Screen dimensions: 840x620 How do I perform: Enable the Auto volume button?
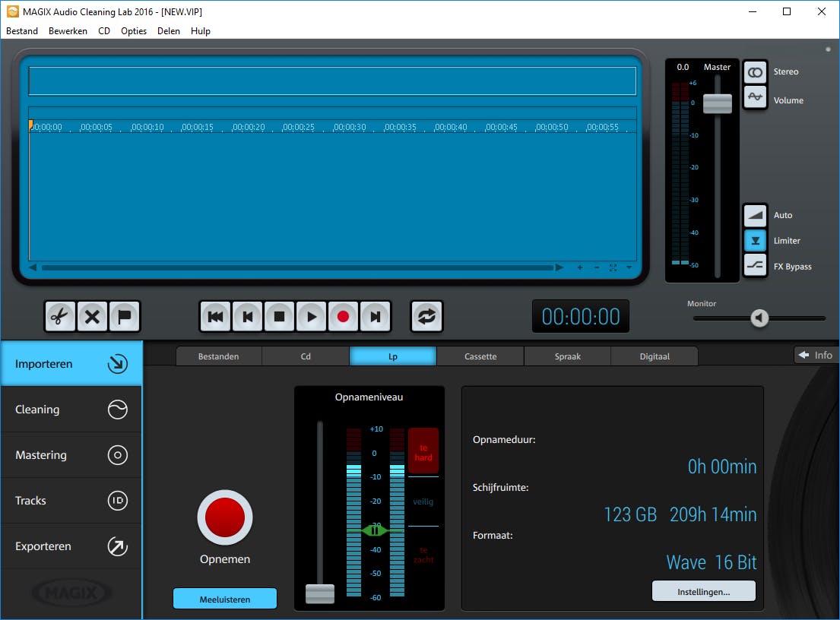tap(756, 215)
